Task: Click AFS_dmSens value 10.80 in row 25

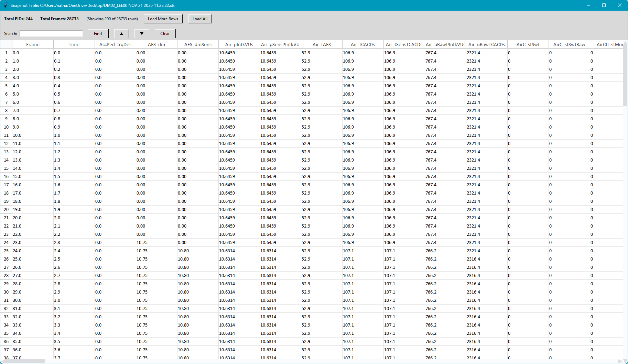Action: 198,251
